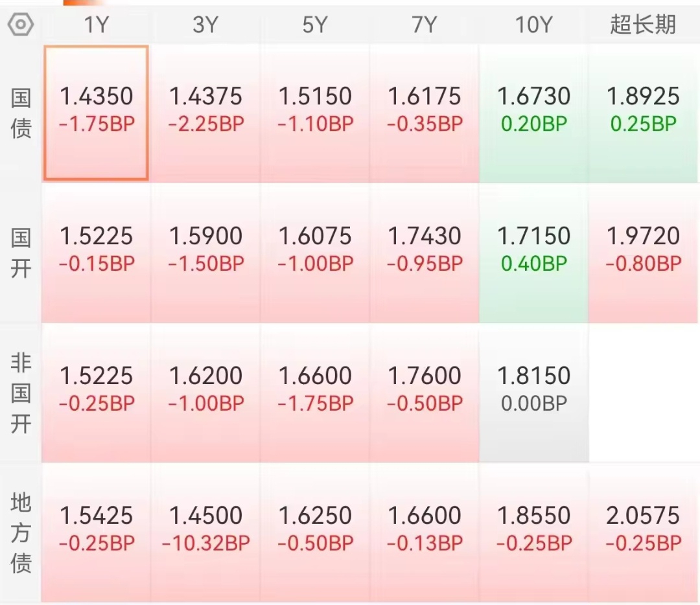Select the 10Y maturity column header
This screenshot has width=700, height=605.
click(533, 25)
